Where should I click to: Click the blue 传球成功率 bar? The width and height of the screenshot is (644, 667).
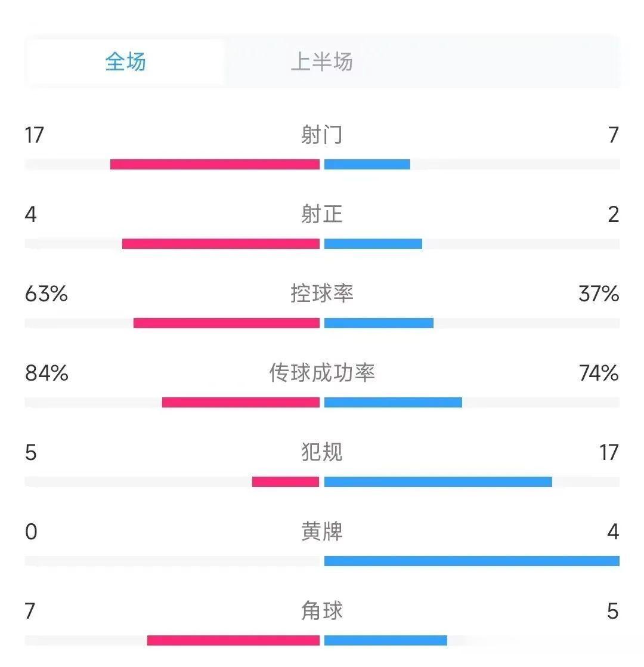click(x=393, y=402)
